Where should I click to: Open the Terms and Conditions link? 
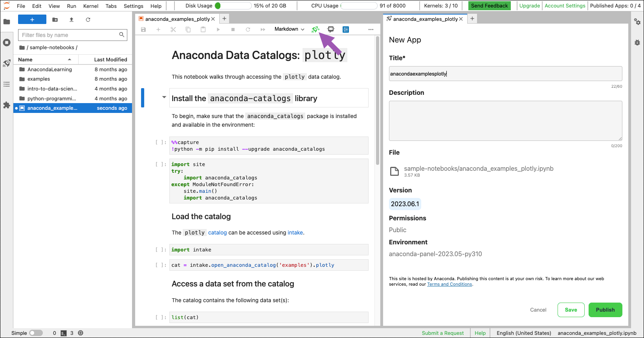[450, 284]
